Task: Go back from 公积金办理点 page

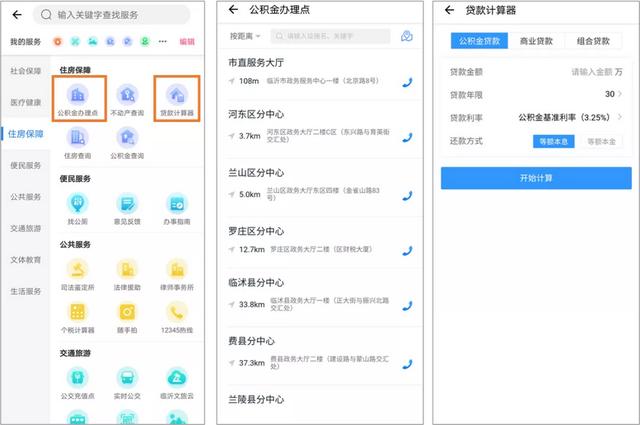Action: click(x=233, y=10)
